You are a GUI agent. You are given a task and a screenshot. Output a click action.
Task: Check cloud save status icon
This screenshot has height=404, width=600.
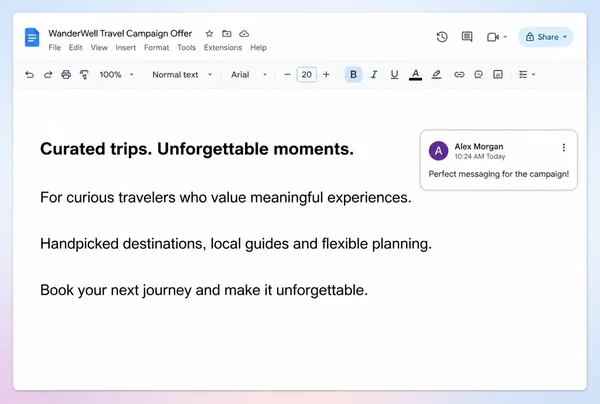[x=244, y=34]
